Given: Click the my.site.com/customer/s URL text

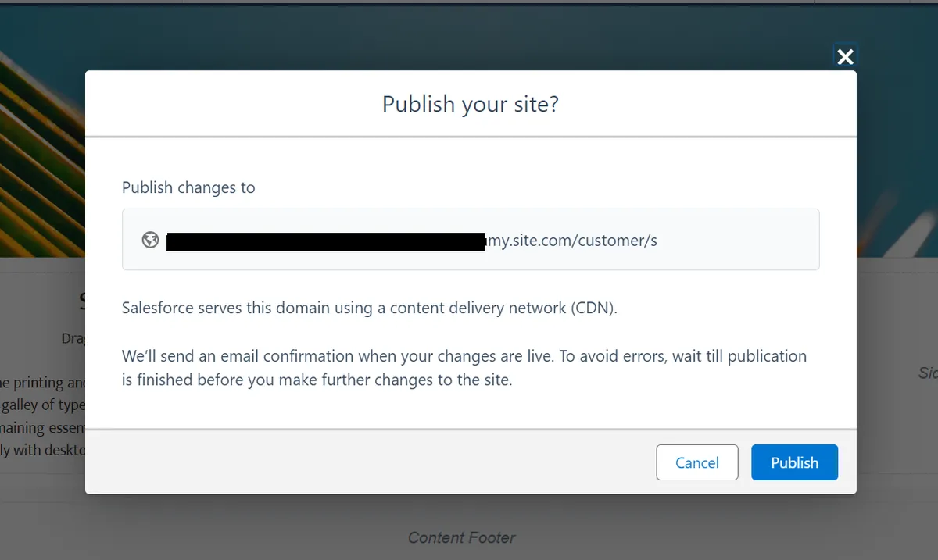Looking at the screenshot, I should [572, 241].
